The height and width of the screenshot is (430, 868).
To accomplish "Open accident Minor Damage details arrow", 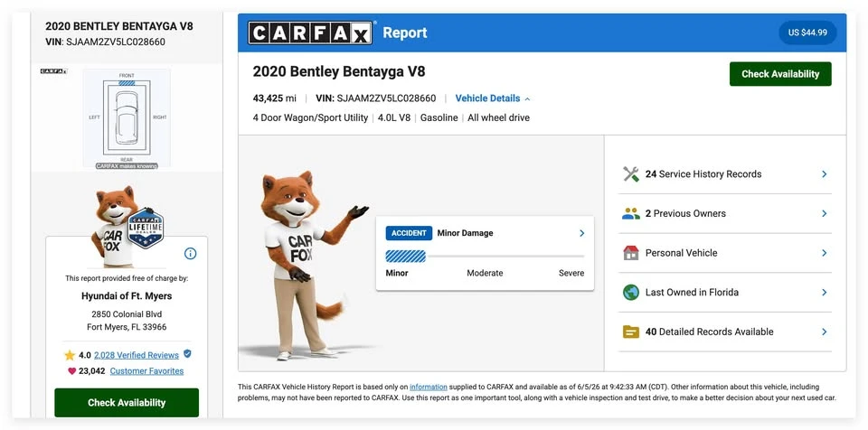I will (581, 233).
